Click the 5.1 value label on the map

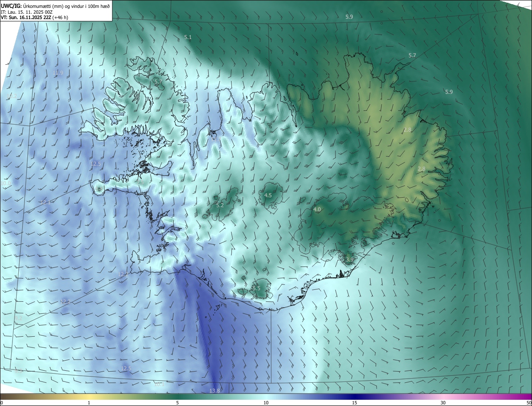[x=188, y=37]
